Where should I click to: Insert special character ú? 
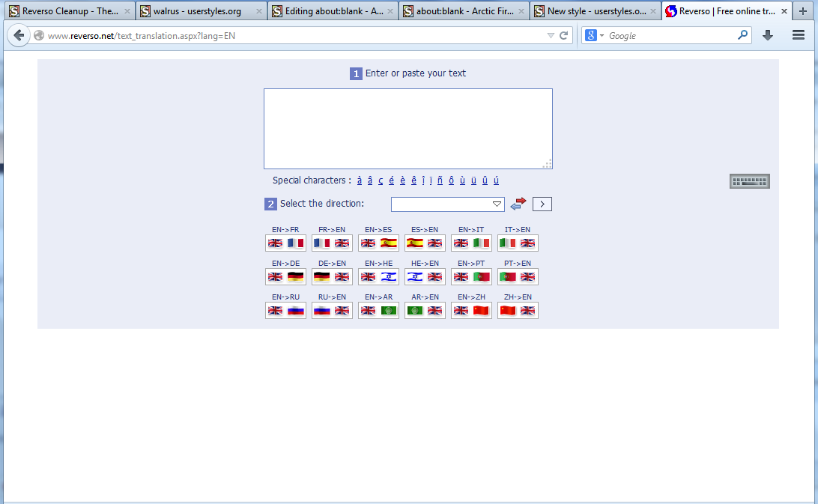coord(496,180)
